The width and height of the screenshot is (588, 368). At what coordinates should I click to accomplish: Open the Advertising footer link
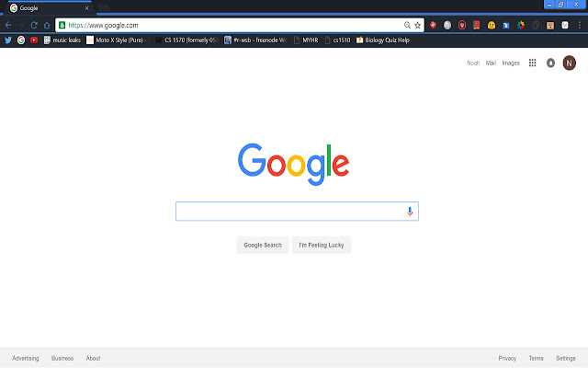pos(26,358)
